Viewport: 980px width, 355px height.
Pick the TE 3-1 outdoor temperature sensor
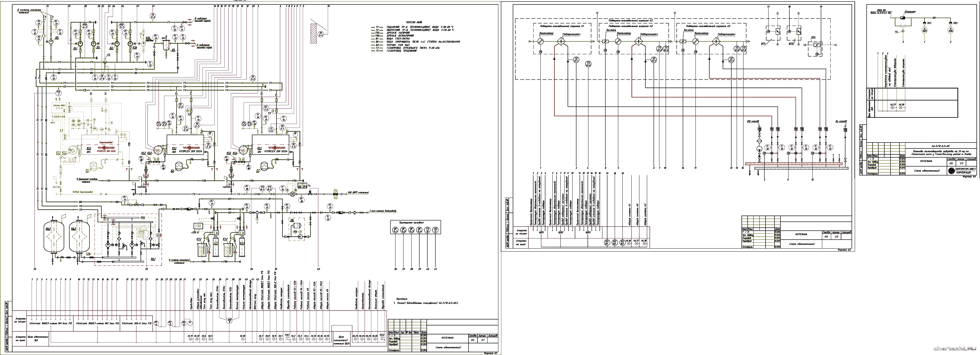(321, 34)
